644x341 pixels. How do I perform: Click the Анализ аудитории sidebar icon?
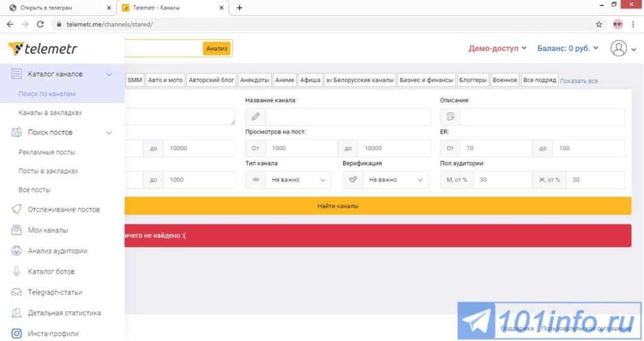click(x=17, y=251)
